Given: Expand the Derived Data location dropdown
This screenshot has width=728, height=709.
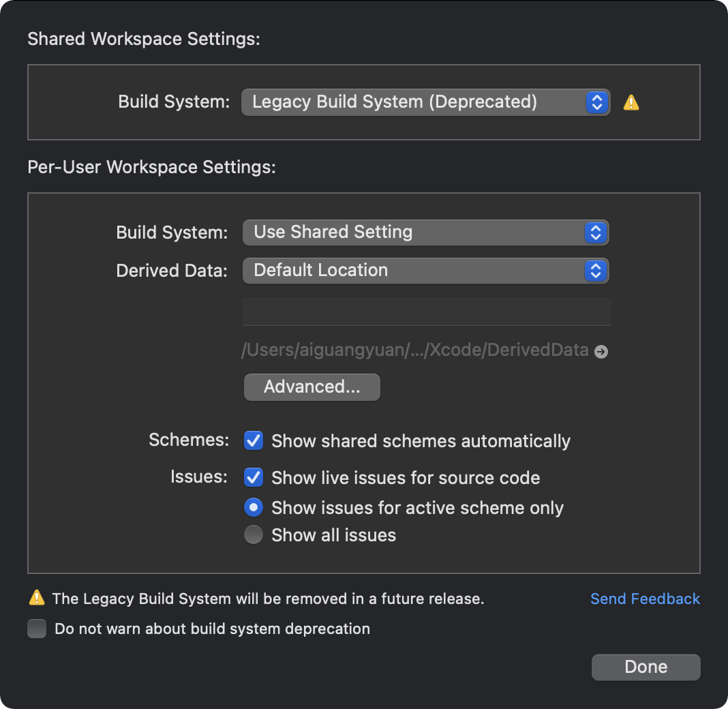Looking at the screenshot, I should tap(425, 271).
